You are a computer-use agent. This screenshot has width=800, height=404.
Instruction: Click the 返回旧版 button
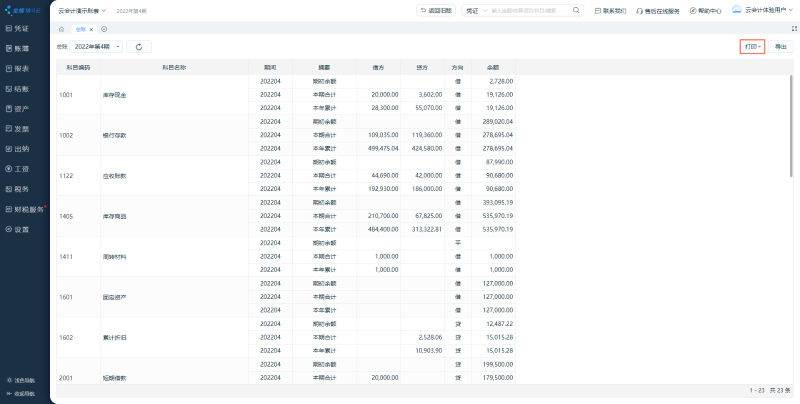point(435,10)
